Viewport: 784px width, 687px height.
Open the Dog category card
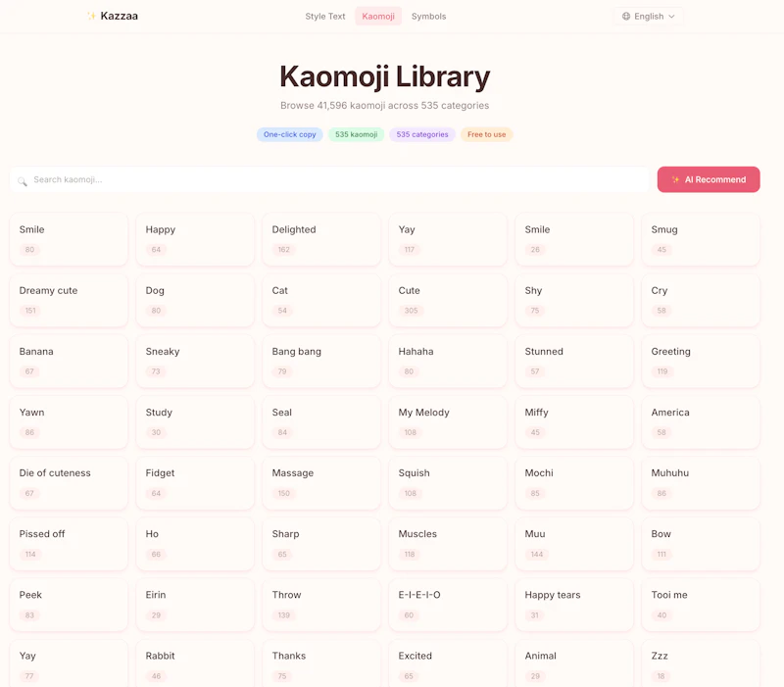click(195, 300)
